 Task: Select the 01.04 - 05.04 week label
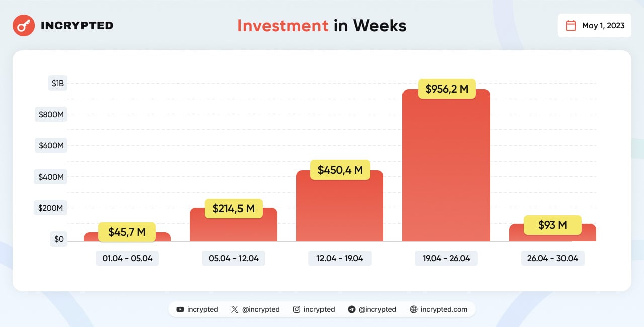127,258
